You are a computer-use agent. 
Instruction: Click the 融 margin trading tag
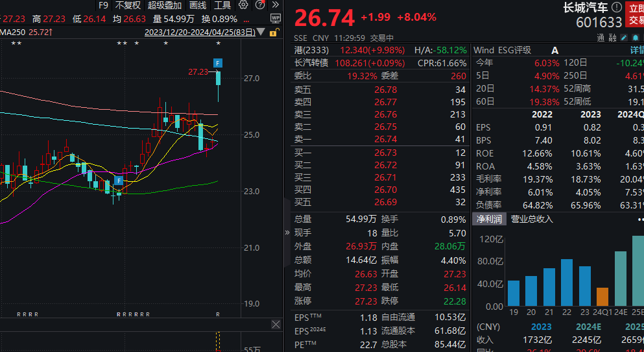click(x=612, y=38)
